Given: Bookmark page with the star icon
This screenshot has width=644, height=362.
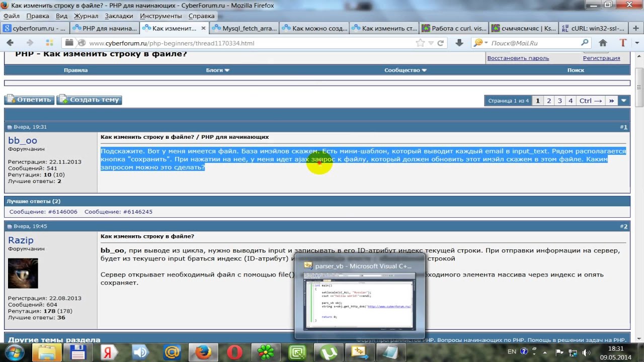Looking at the screenshot, I should pos(420,43).
